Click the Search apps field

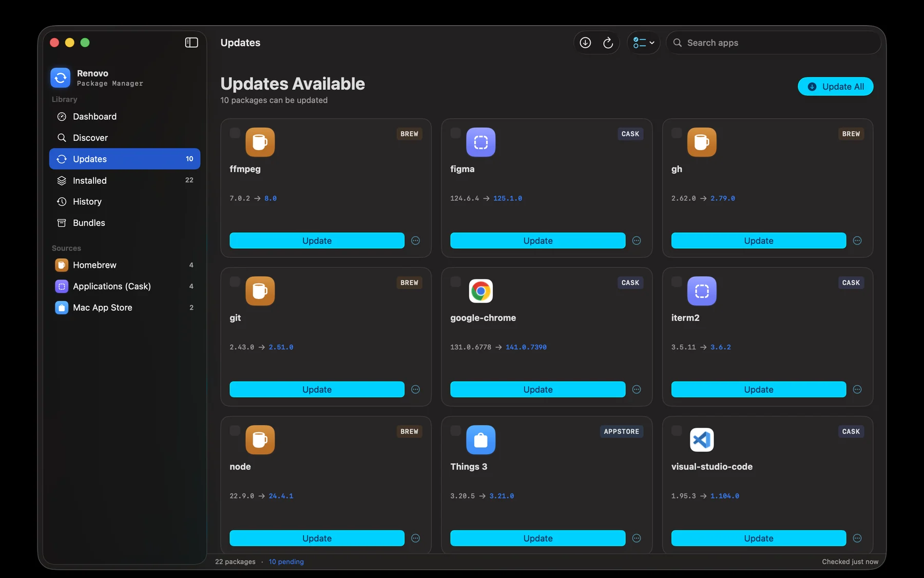tap(773, 43)
